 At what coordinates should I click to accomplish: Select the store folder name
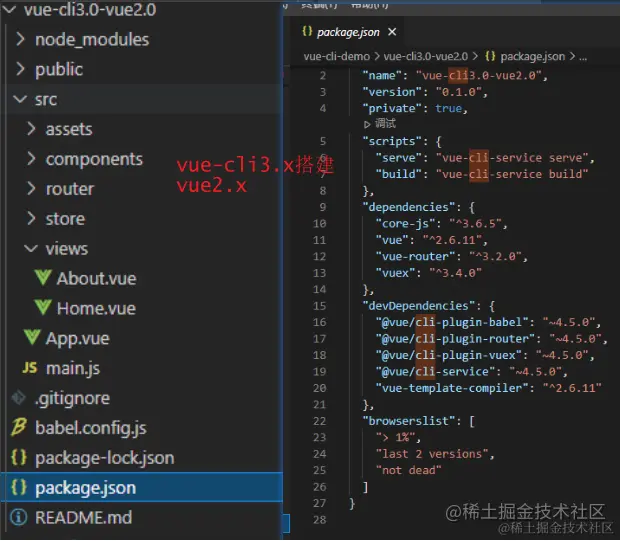pyautogui.click(x=65, y=219)
